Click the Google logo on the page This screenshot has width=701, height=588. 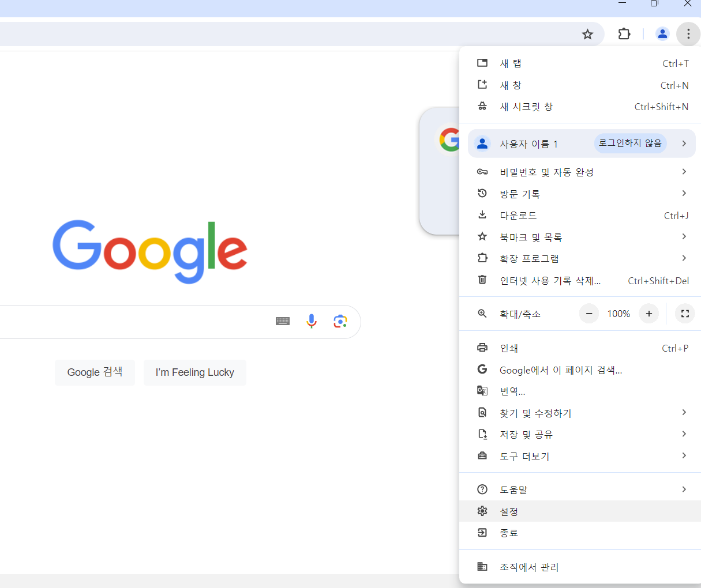coord(150,251)
